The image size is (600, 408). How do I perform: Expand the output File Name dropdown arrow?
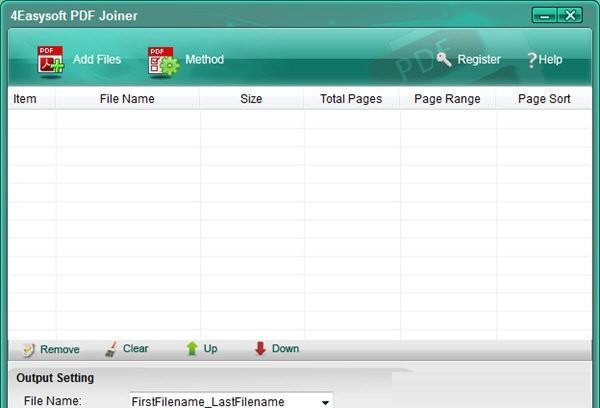(325, 402)
